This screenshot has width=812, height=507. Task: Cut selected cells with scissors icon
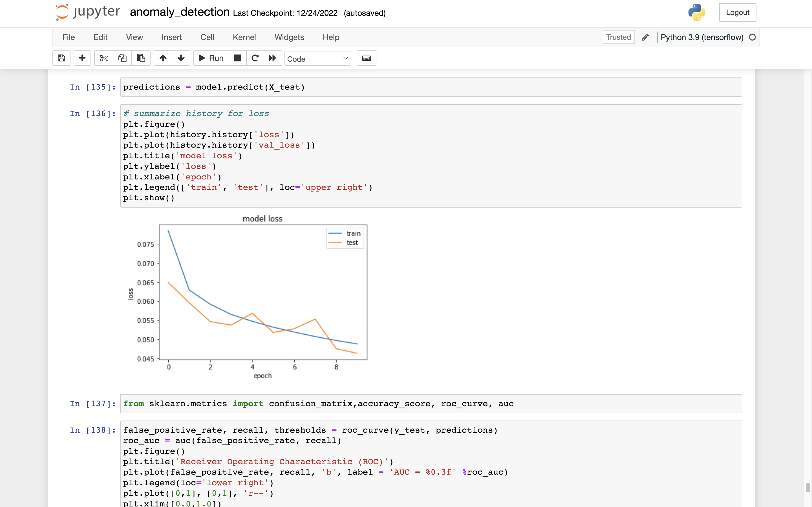tap(104, 58)
